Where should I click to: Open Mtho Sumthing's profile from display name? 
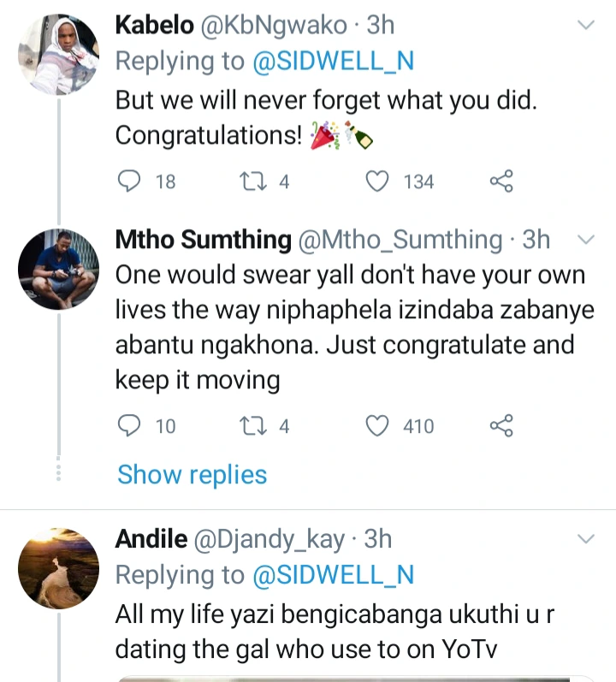pyautogui.click(x=203, y=240)
